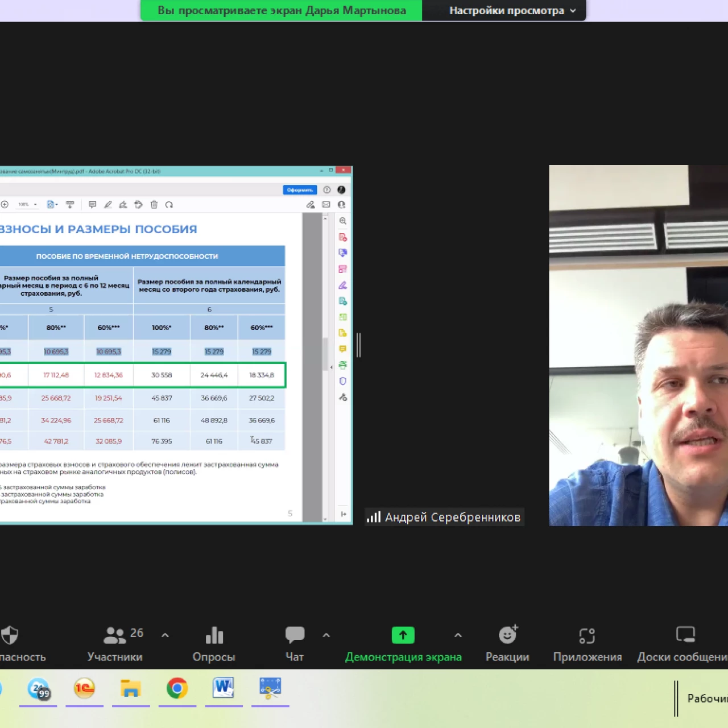Open the search tool in right pane
This screenshot has width=728, height=728.
[342, 221]
